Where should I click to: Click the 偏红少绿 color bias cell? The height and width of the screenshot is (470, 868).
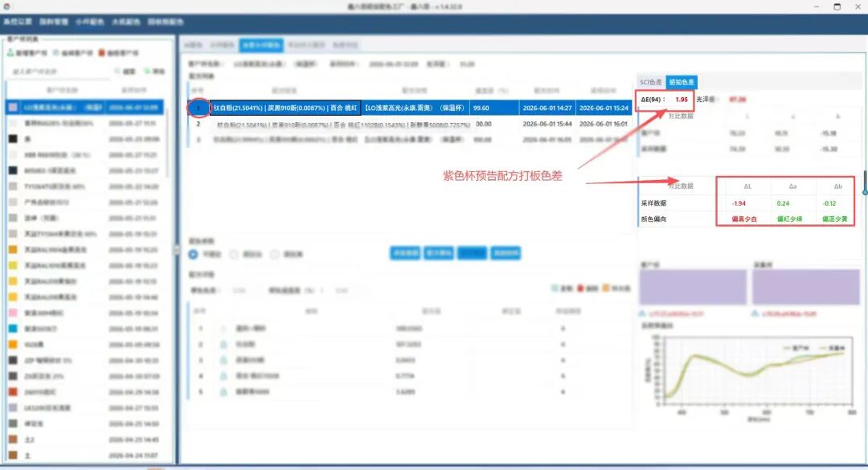pyautogui.click(x=789, y=219)
